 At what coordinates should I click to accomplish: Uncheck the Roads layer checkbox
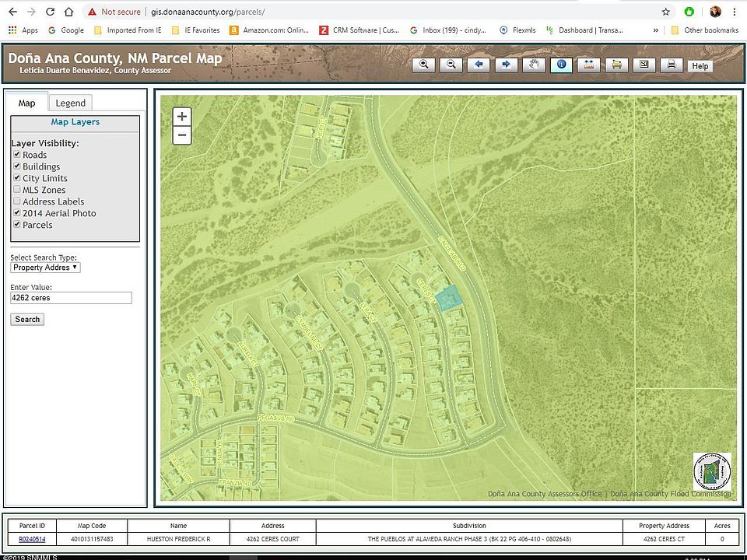[16, 155]
